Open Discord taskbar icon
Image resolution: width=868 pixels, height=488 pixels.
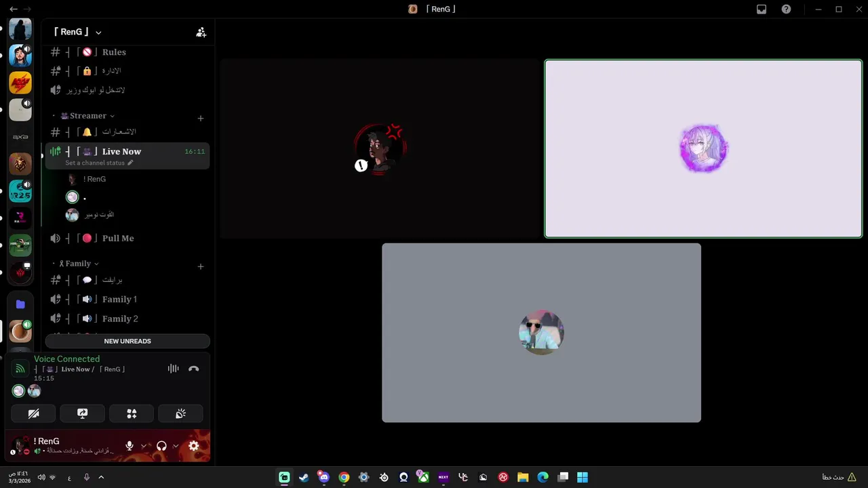[323, 477]
